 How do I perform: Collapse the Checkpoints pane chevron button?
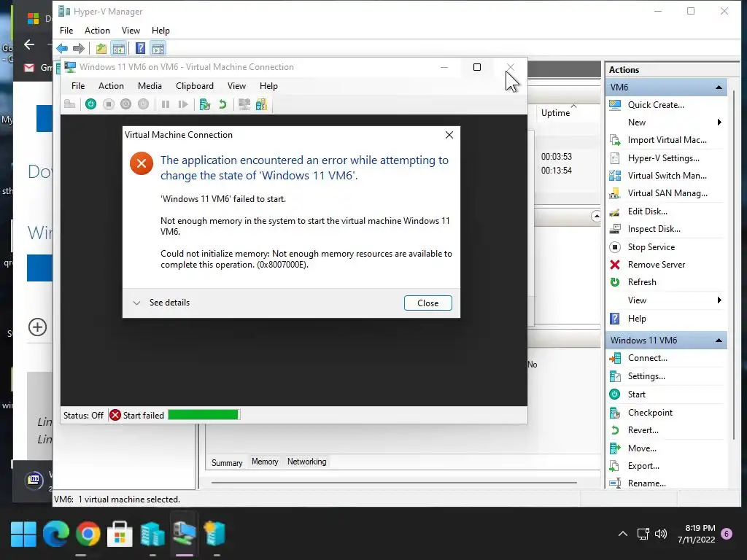tap(595, 216)
